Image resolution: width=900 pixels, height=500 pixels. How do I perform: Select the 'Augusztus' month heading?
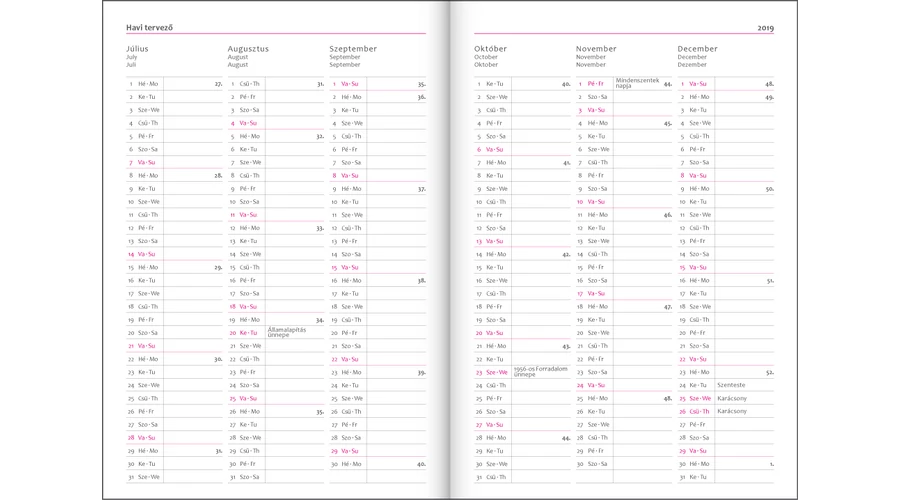click(248, 49)
